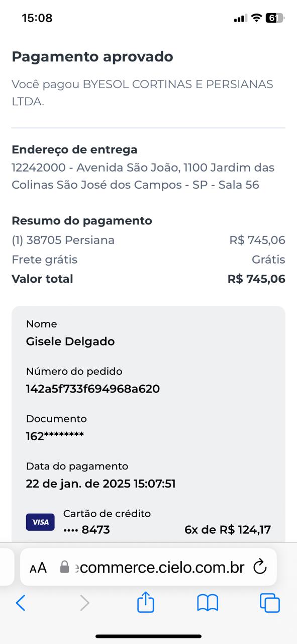Open the Safari share sheet icon
The height and width of the screenshot is (644, 297).
146,602
